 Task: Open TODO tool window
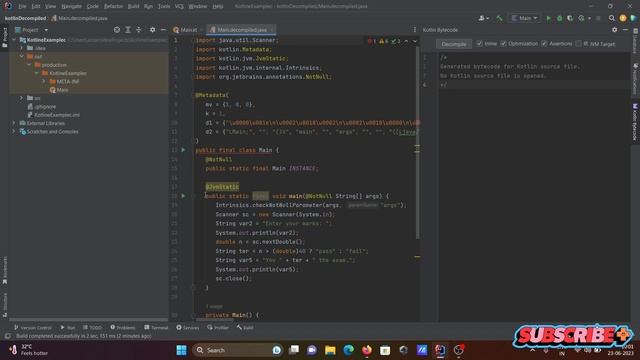click(92, 328)
